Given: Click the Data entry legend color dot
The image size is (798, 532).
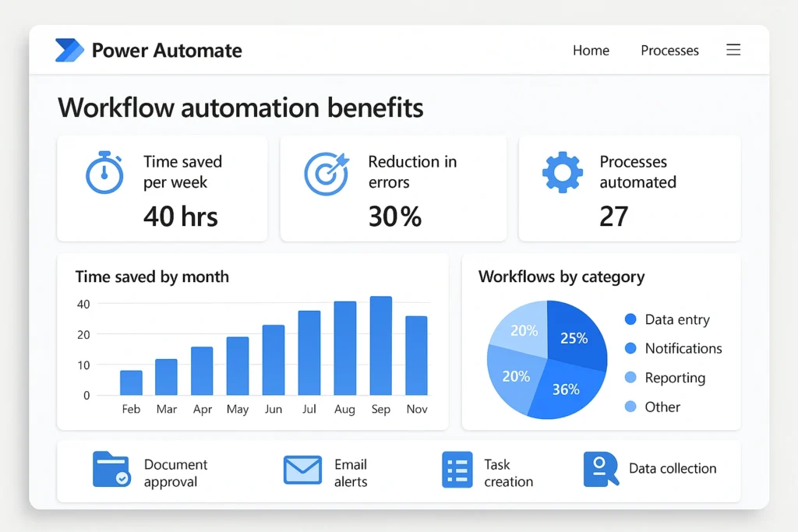Looking at the screenshot, I should click(630, 319).
